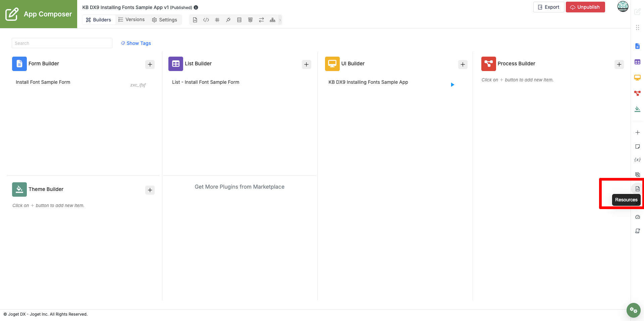The height and width of the screenshot is (321, 644).
Task: Click Get More Plugins from Marketplace
Action: coord(239,187)
